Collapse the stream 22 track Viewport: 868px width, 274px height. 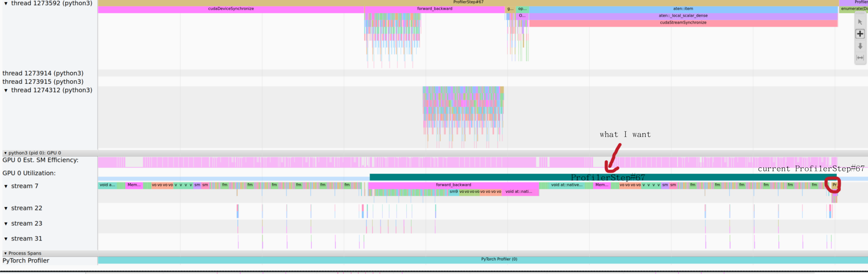point(6,208)
